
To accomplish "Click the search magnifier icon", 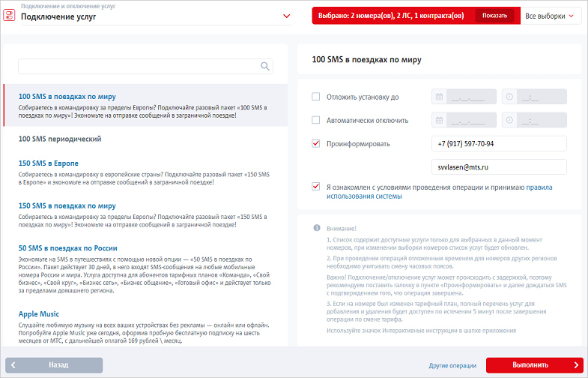I will (x=264, y=67).
